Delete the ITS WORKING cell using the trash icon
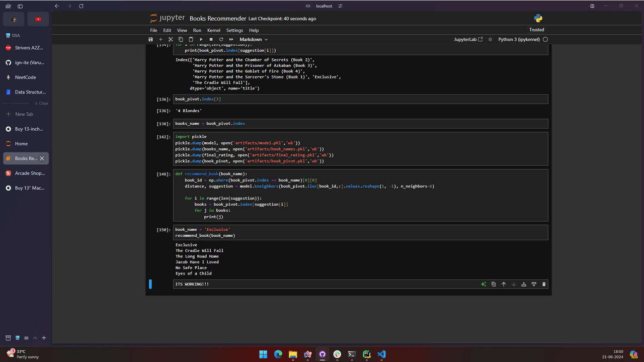Screen dimensions: 644x362 pos(544,285)
